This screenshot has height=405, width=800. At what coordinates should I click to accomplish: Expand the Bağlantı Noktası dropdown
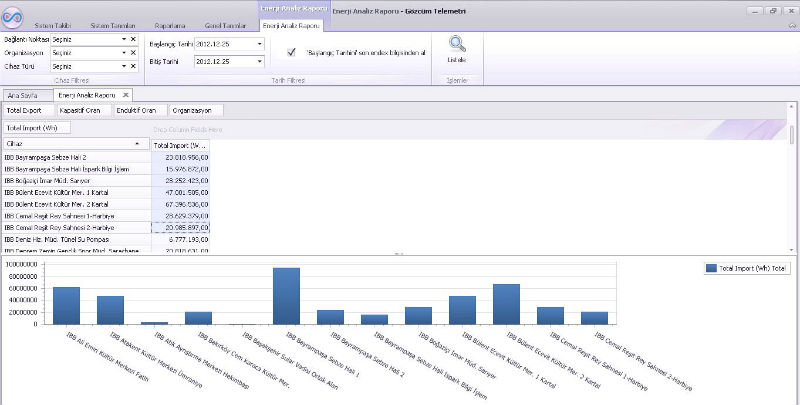[x=124, y=38]
